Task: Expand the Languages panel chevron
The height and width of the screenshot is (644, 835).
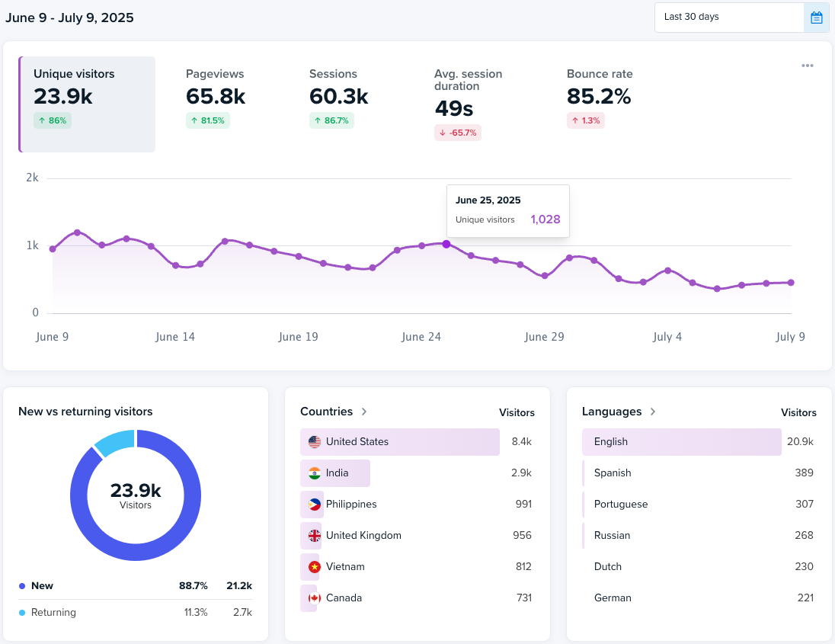Action: (653, 411)
